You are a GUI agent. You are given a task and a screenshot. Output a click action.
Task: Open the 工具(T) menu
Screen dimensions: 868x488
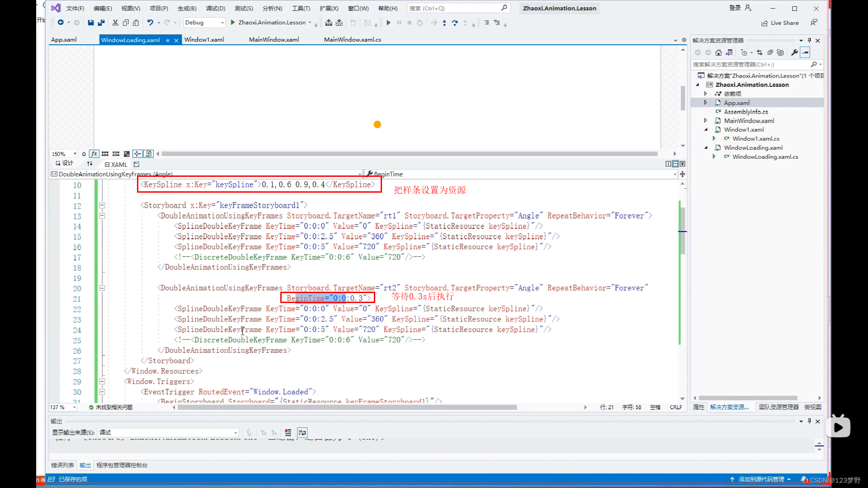click(x=301, y=9)
